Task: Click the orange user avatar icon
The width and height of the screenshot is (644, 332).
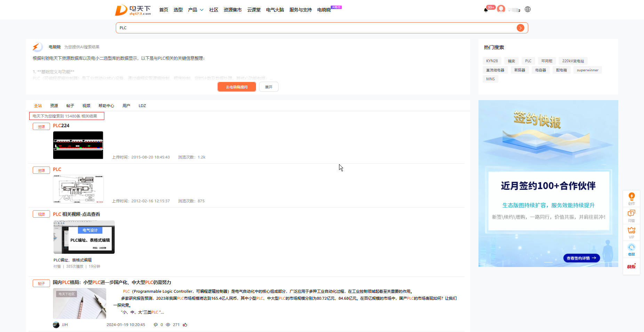Action: click(x=501, y=9)
